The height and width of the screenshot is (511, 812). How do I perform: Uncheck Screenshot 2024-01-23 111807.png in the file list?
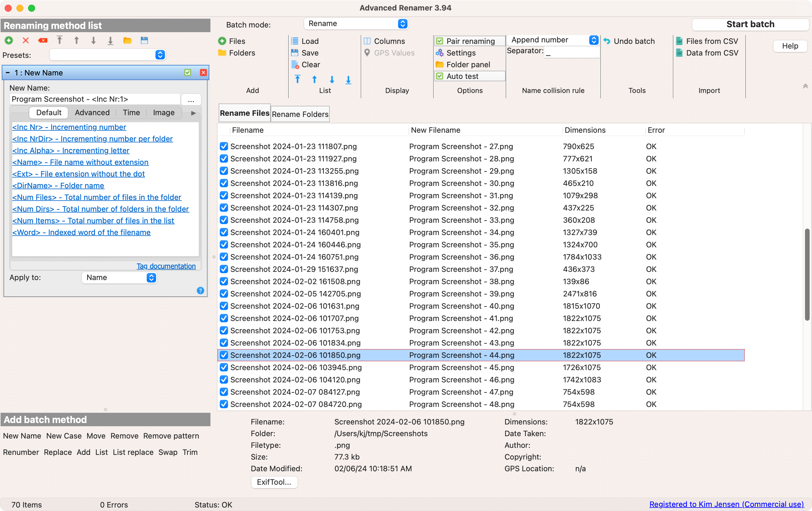click(224, 146)
